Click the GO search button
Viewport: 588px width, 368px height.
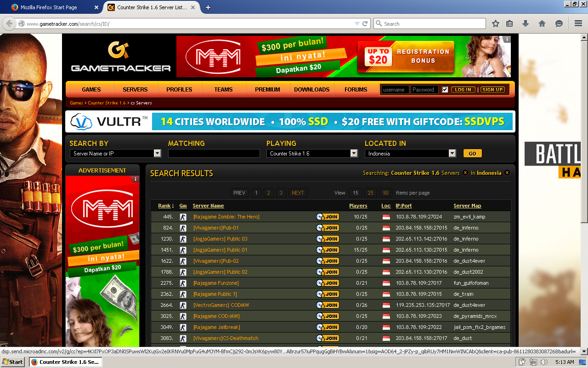tap(473, 153)
